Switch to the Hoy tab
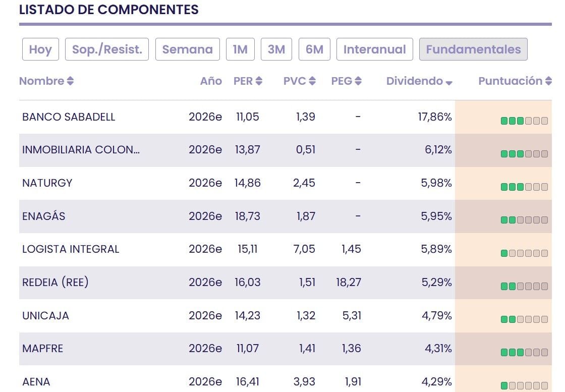Viewport: 565px width, 392px height. point(40,49)
